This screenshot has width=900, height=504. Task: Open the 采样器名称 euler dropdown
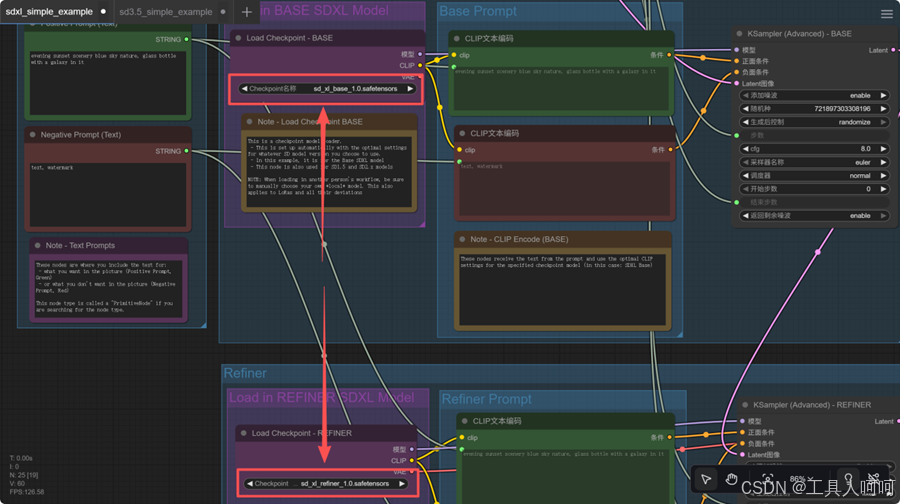pos(814,162)
